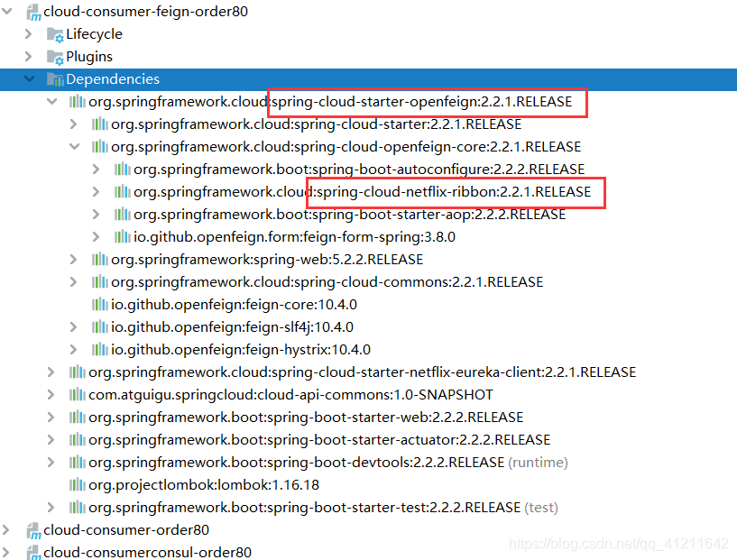The height and width of the screenshot is (560, 737).
Task: Expand spring-cloud-commons node
Action: click(x=73, y=282)
